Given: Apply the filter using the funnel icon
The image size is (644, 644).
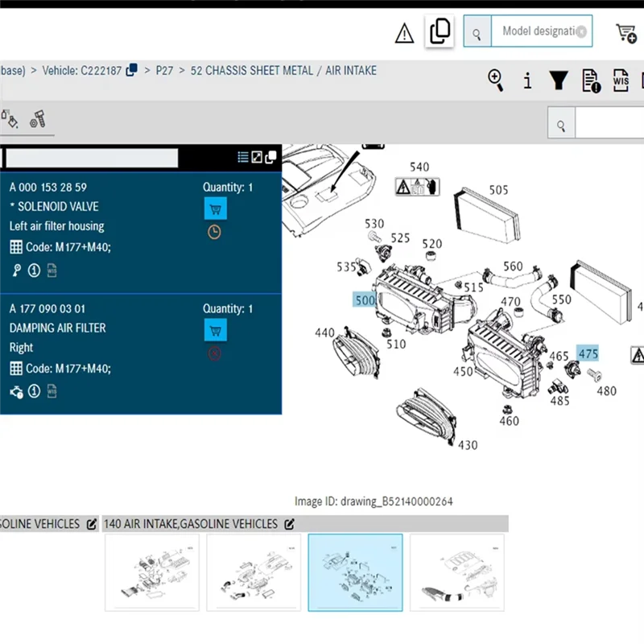Looking at the screenshot, I should pos(559,80).
